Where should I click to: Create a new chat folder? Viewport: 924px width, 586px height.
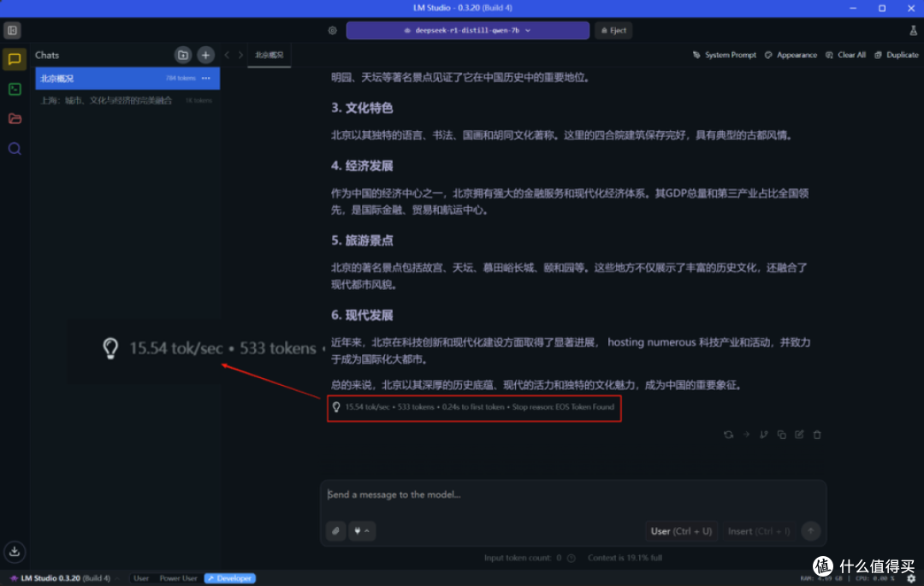183,56
